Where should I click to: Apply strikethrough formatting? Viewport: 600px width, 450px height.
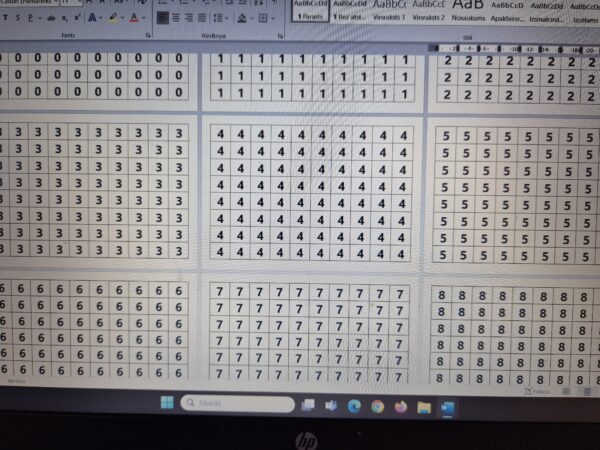[51, 18]
